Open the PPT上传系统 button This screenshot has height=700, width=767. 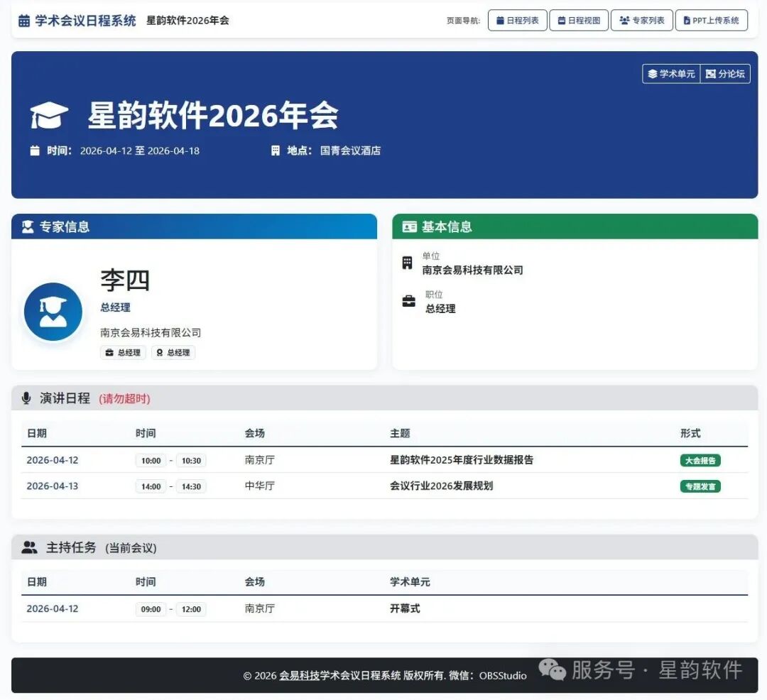coord(711,21)
